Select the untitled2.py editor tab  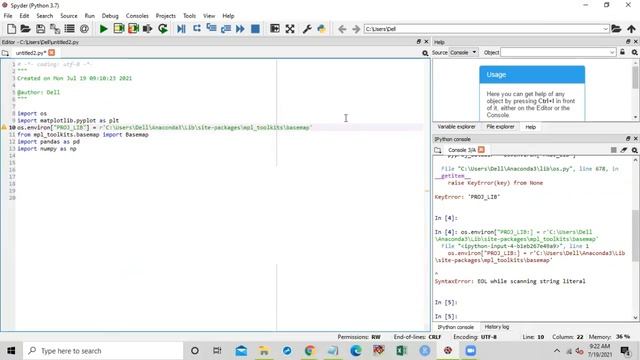[31, 53]
